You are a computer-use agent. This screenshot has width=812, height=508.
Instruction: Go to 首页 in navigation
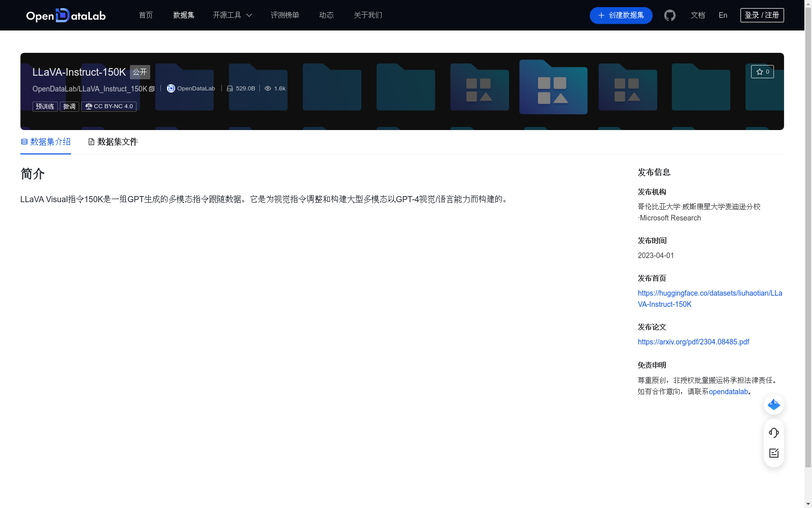[x=146, y=15]
